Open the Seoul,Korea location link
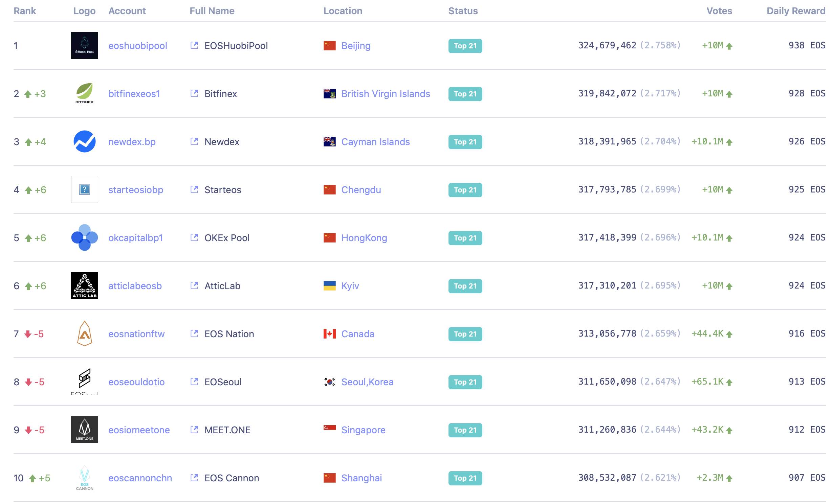The height and width of the screenshot is (504, 832). tap(367, 382)
